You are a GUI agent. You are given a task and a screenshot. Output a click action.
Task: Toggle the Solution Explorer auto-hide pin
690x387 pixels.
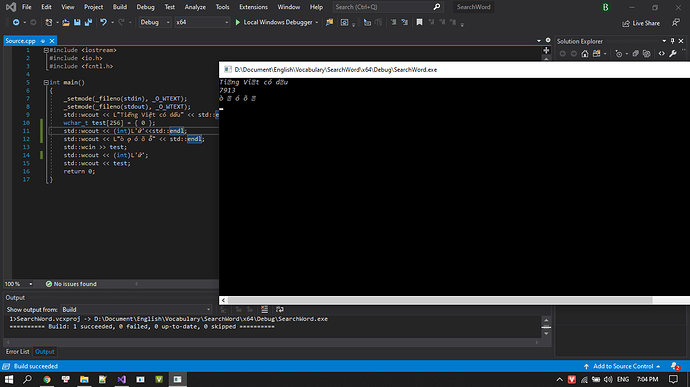[x=672, y=41]
